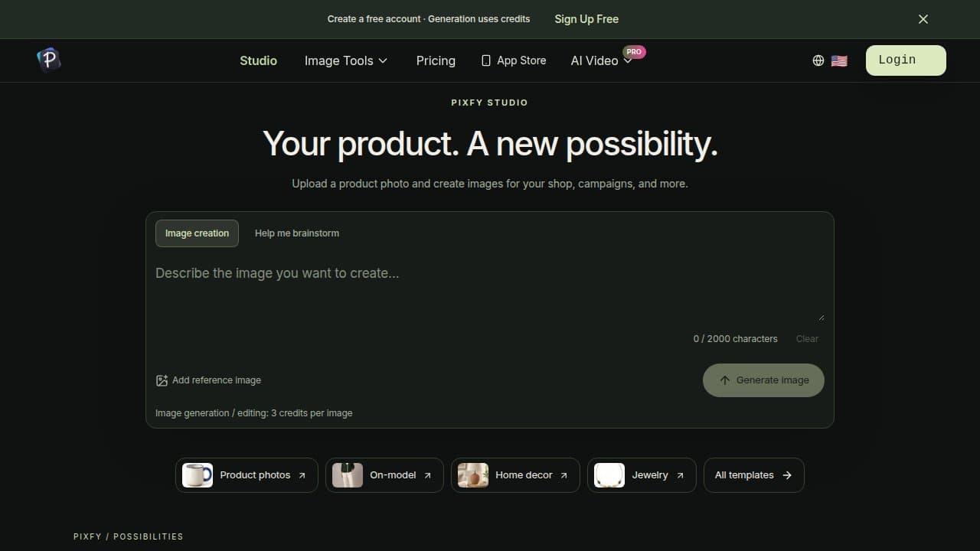This screenshot has height=551, width=980.
Task: Click the globe language icon
Action: point(818,60)
